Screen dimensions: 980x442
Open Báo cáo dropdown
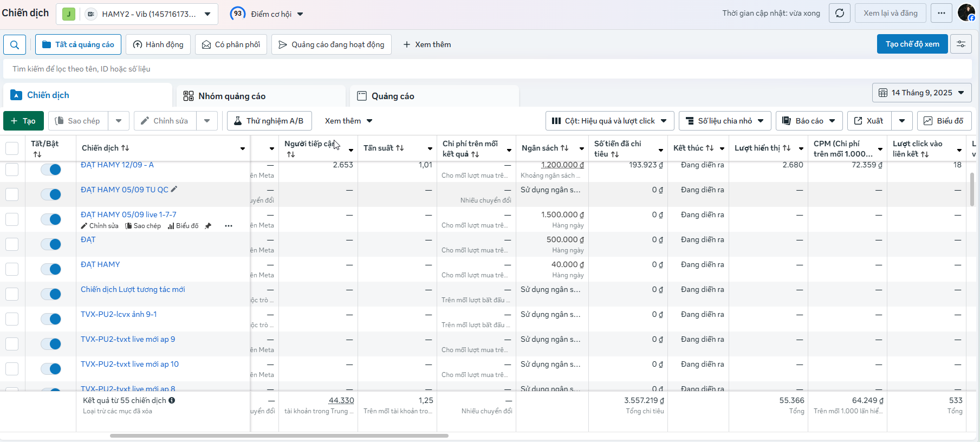tap(809, 121)
